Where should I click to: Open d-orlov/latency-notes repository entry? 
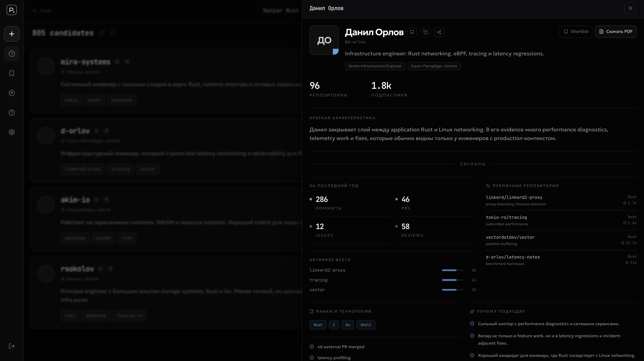[x=512, y=257]
